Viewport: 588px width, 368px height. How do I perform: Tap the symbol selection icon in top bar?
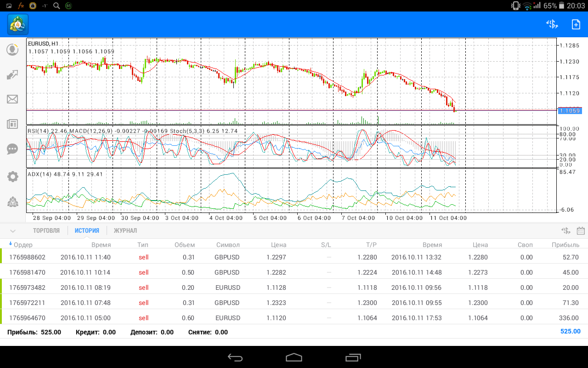[x=552, y=24]
